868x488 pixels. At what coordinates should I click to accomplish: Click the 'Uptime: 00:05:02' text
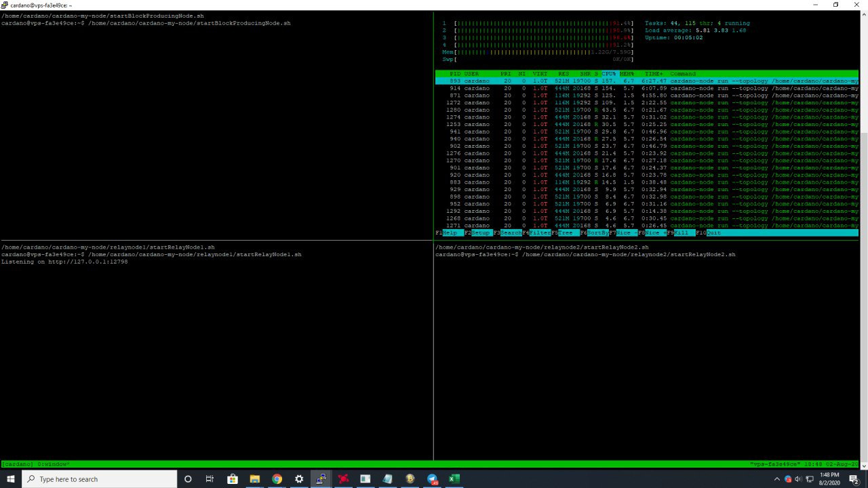[x=673, y=38]
